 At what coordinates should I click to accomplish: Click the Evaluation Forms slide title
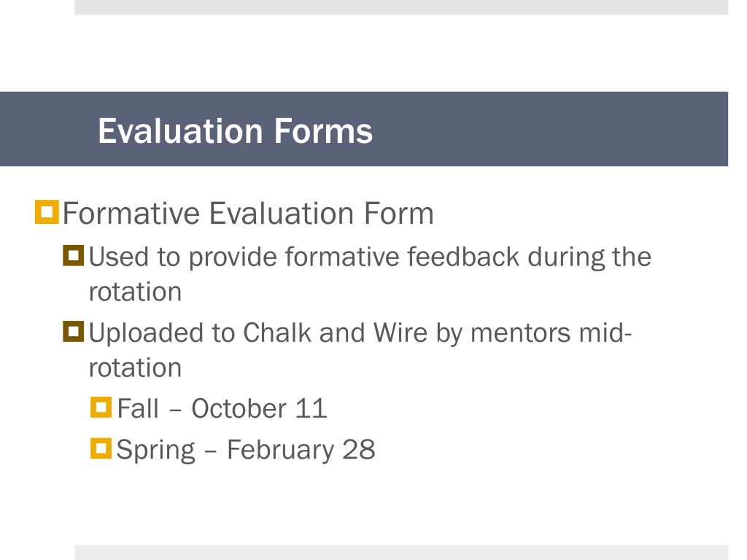[x=236, y=131]
